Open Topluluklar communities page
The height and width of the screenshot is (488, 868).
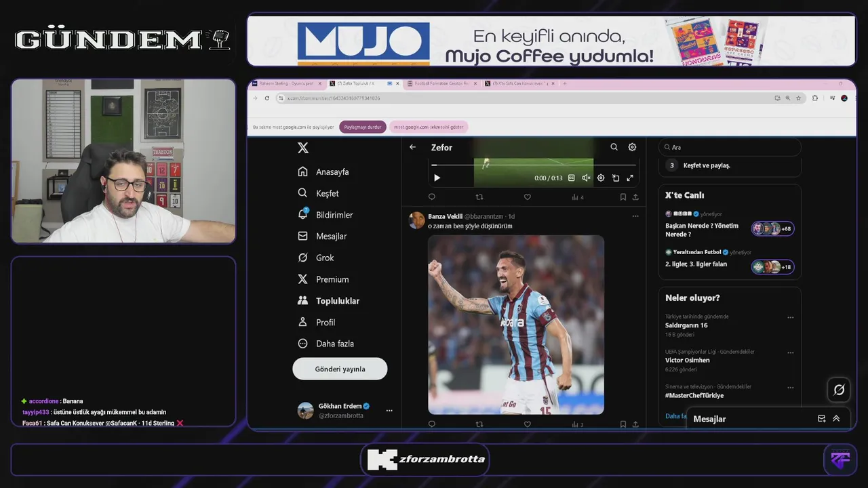point(329,301)
